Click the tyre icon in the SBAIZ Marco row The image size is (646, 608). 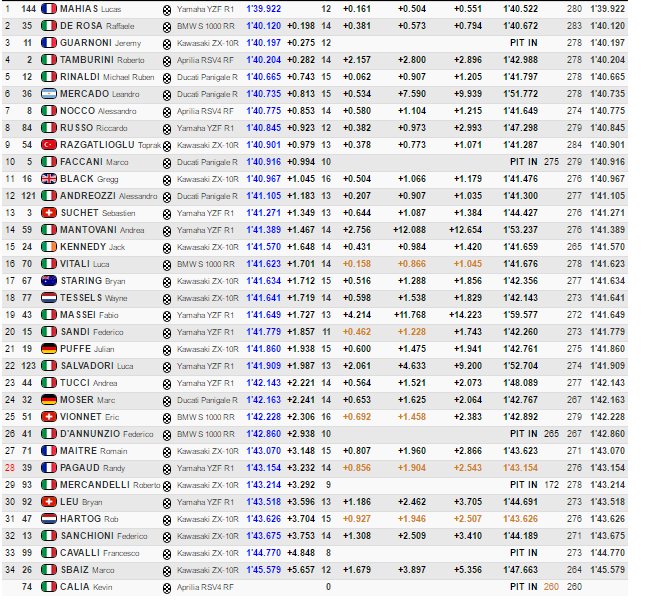click(x=167, y=571)
